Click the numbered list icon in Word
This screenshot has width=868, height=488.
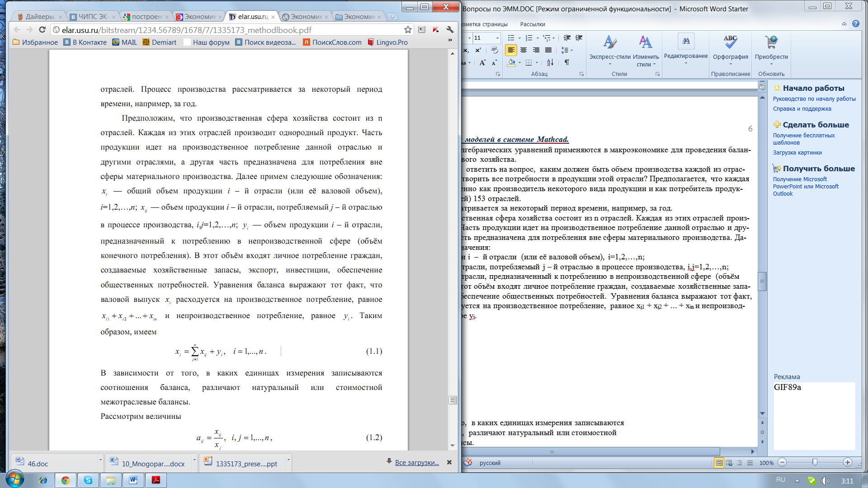click(529, 38)
